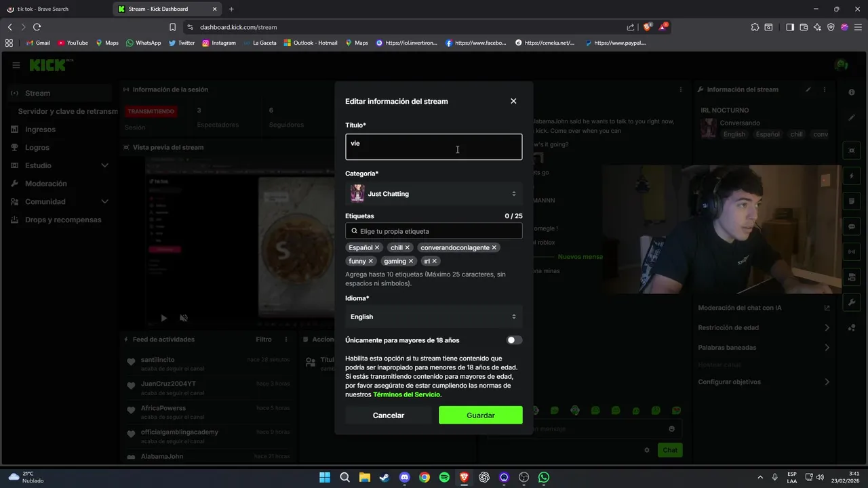Reload the page

point(37,27)
